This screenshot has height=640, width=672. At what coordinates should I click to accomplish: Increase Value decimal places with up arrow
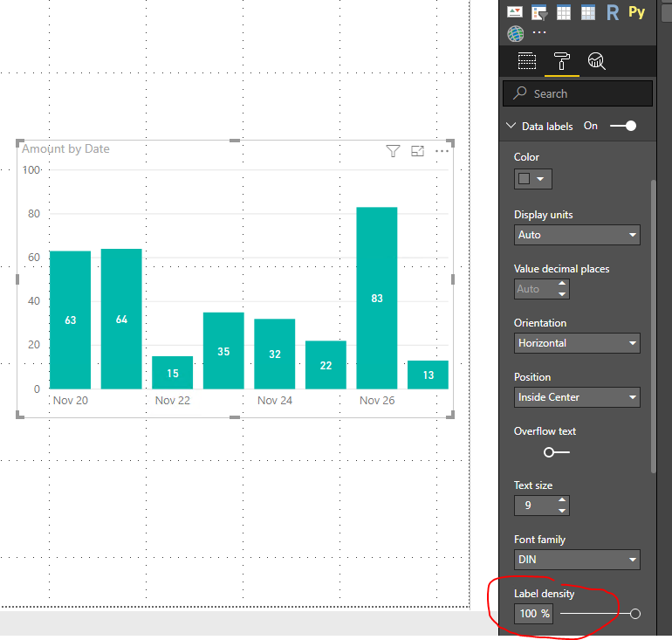pos(562,284)
